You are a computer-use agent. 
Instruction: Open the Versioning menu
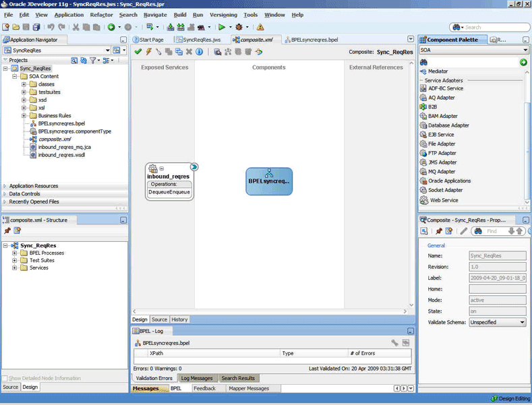(x=223, y=14)
